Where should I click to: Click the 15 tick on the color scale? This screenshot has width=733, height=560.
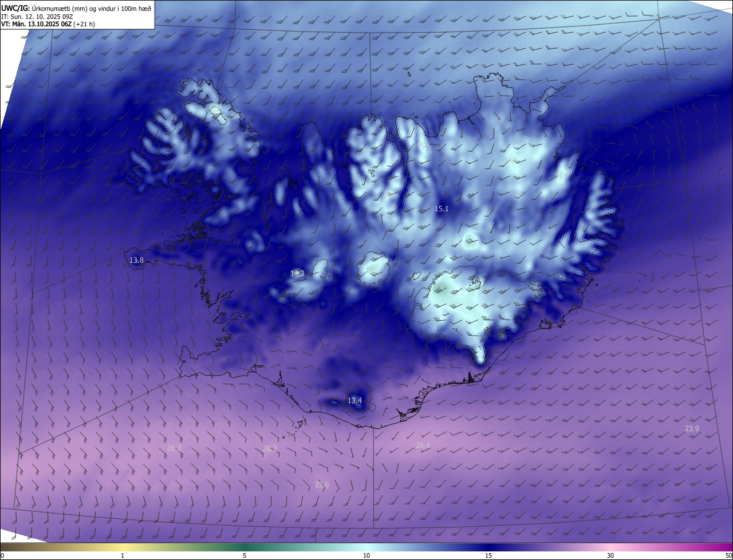[488, 555]
